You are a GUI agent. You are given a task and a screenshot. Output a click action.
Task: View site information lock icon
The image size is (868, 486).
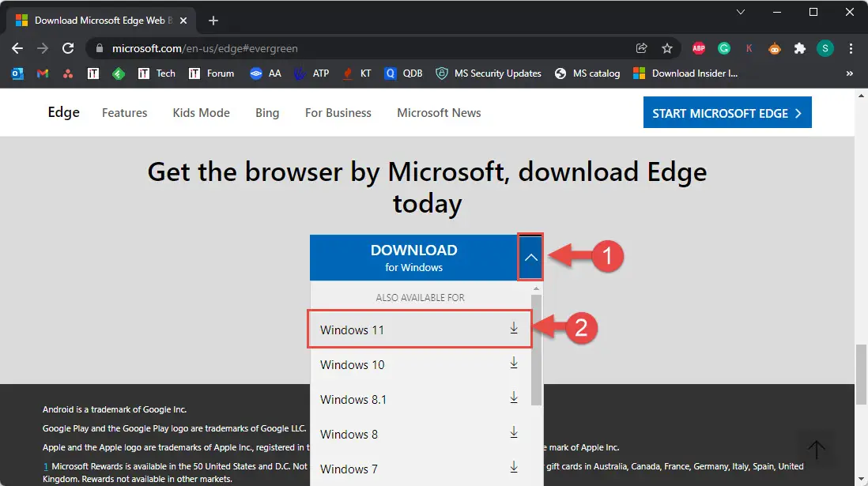click(x=100, y=48)
